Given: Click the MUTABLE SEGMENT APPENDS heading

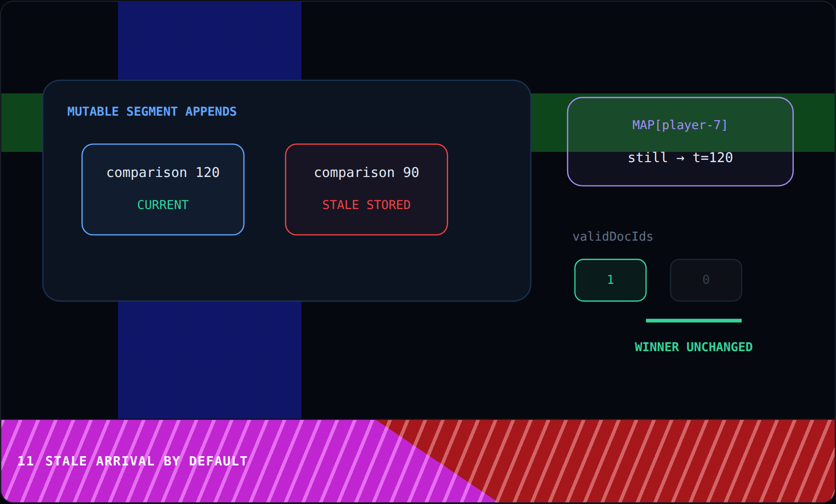Looking at the screenshot, I should 152,111.
